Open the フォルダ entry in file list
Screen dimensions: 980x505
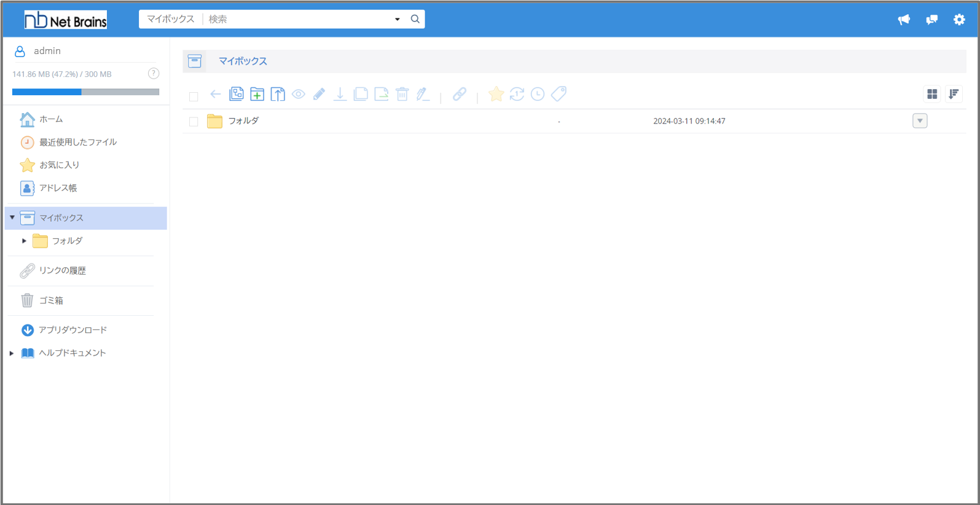[243, 121]
